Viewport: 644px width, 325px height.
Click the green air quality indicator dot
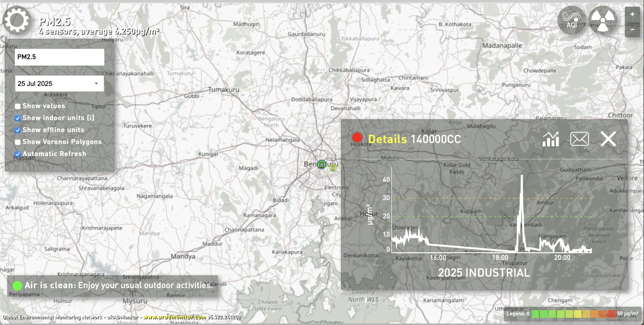point(17,286)
